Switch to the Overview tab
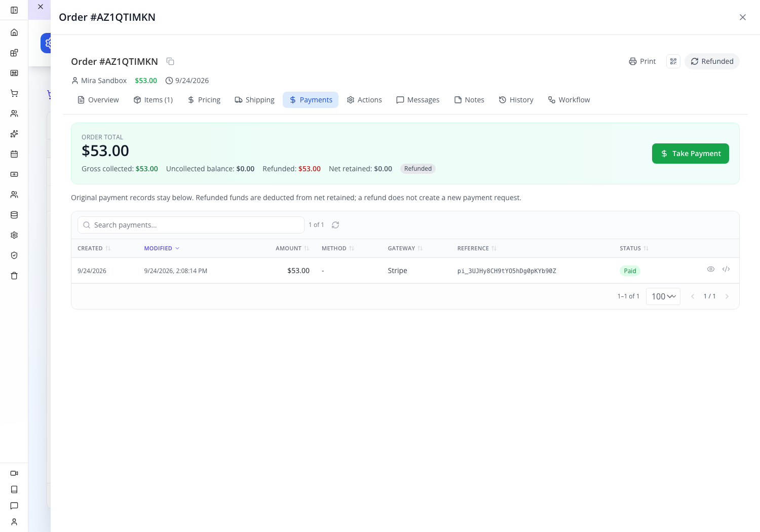The height and width of the screenshot is (532, 760). pos(98,100)
